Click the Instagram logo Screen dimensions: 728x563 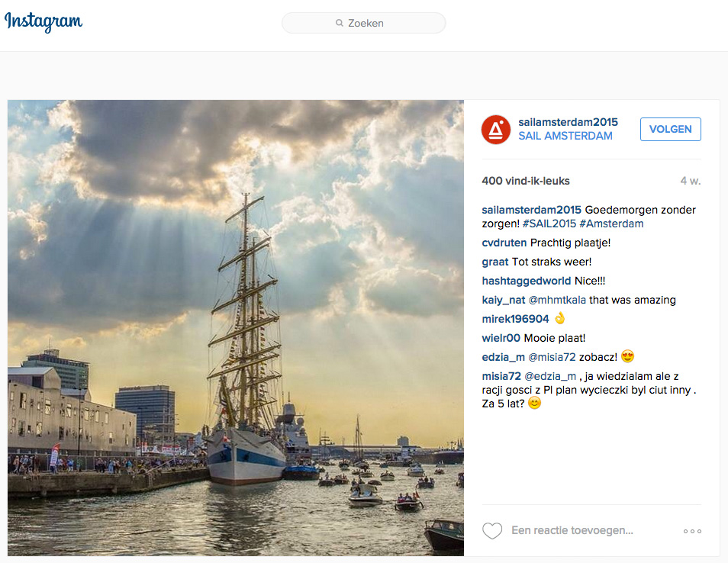(x=43, y=21)
